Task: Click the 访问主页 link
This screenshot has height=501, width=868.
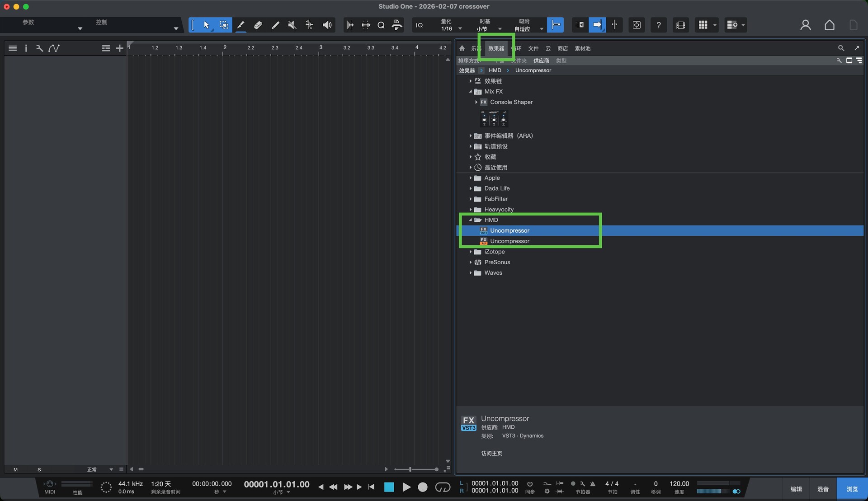Action: pyautogui.click(x=491, y=454)
